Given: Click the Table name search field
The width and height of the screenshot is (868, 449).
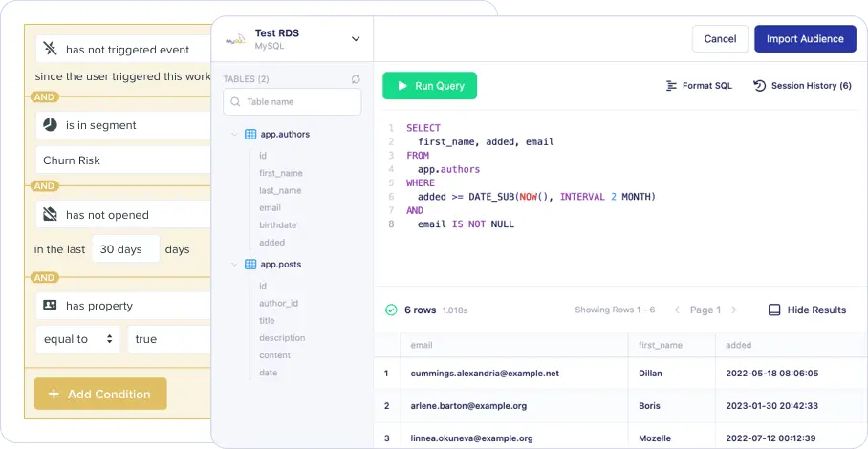Looking at the screenshot, I should point(293,102).
